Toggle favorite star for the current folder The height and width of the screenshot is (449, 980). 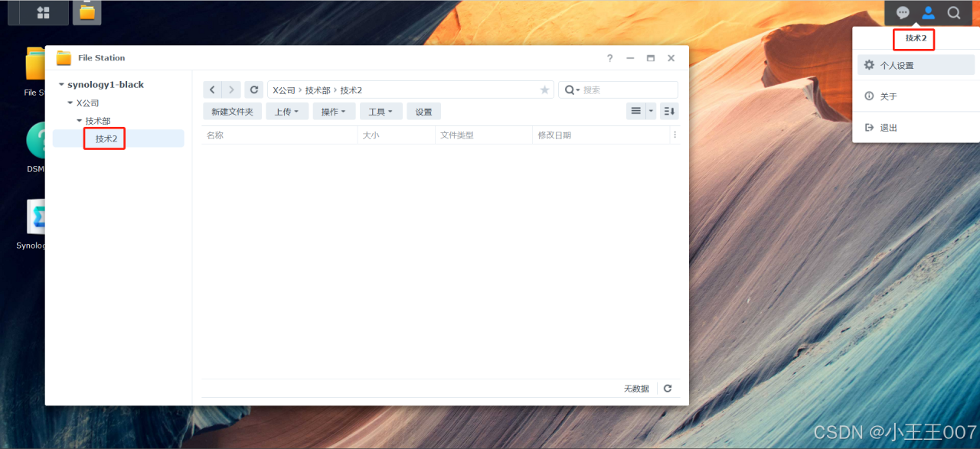tap(544, 89)
